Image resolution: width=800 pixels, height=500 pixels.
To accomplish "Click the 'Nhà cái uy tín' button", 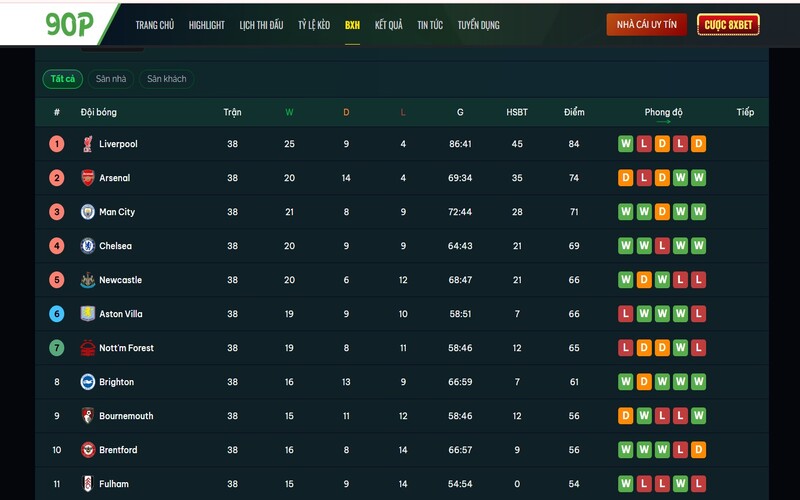I will click(x=646, y=25).
